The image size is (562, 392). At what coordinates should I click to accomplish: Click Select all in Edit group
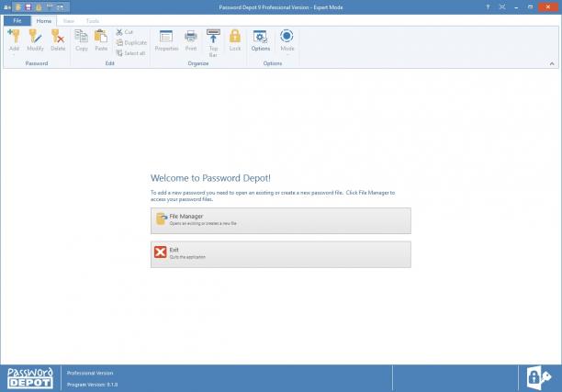point(130,53)
